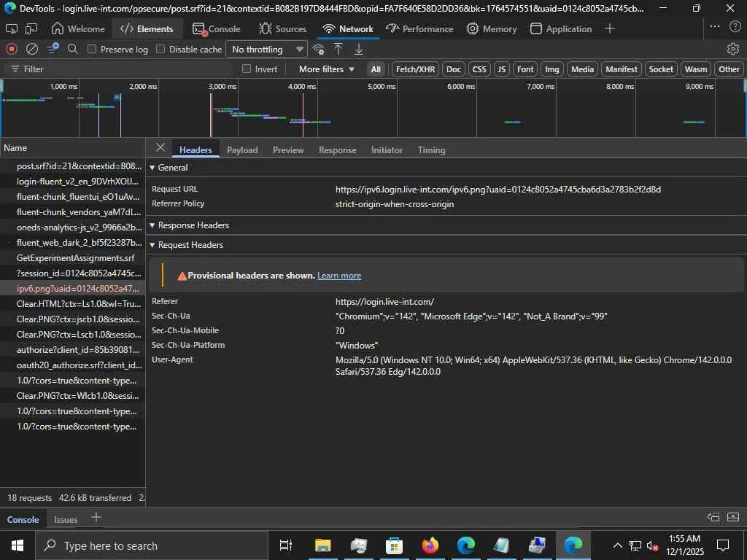
Task: Enable Disable cache checkbox
Action: click(160, 49)
